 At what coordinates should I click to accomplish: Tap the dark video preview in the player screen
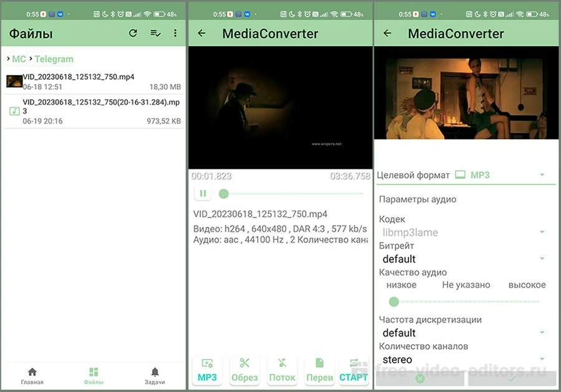coord(280,107)
